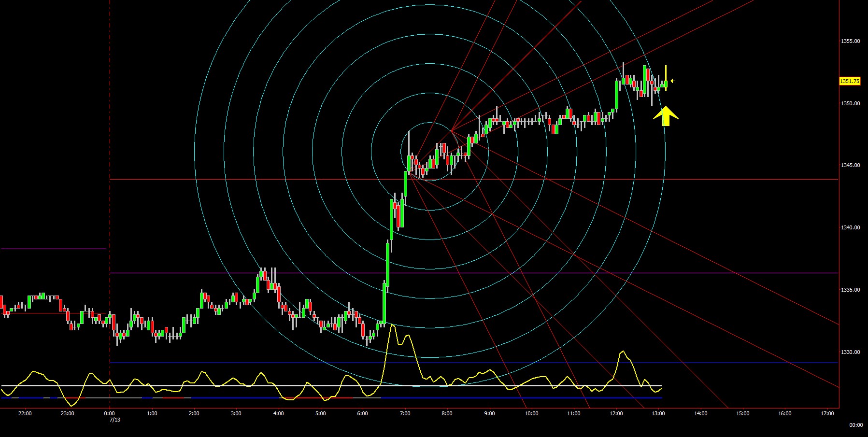
Task: Click the 1345.00 price axis label
Action: 851,165
